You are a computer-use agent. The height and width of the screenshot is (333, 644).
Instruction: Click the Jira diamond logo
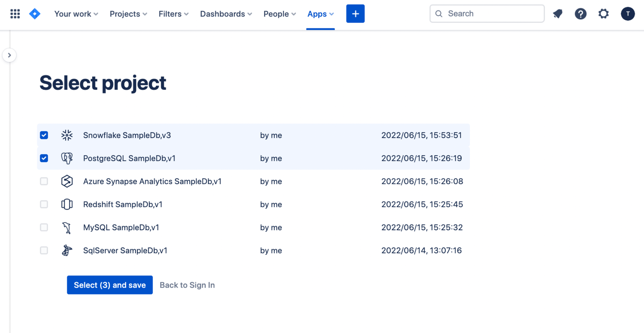35,14
